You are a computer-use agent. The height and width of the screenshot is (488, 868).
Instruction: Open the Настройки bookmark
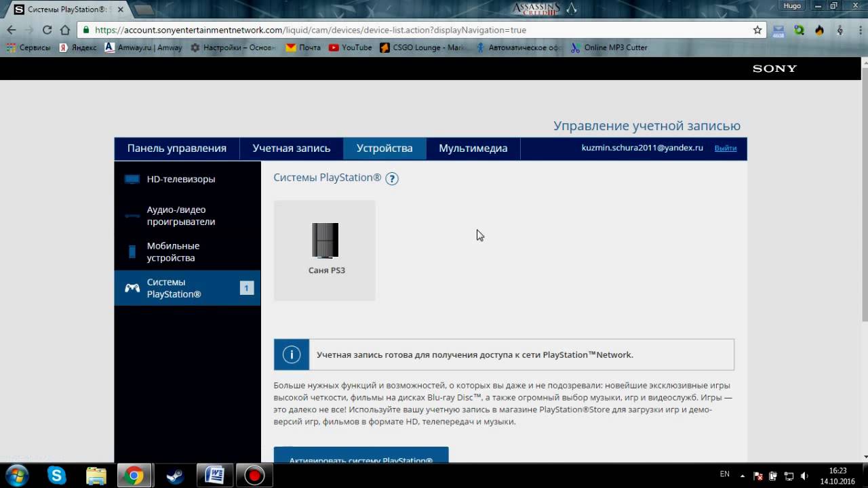tap(233, 47)
